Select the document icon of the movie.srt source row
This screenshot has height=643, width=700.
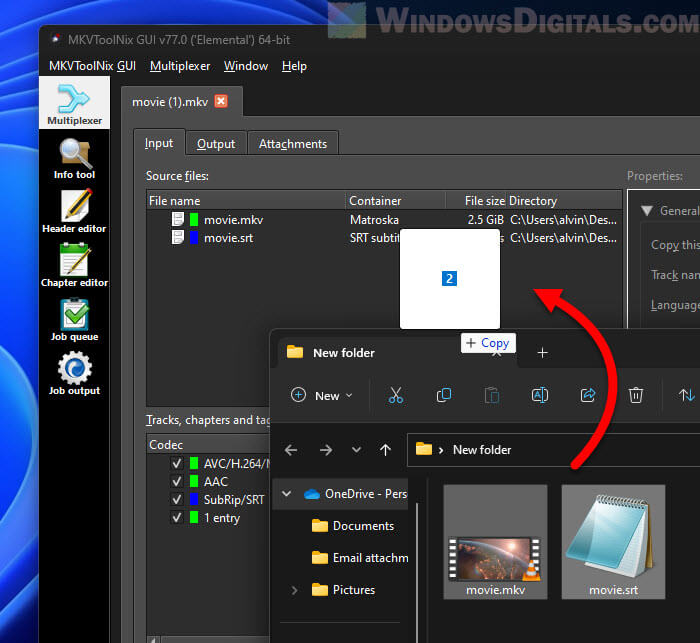click(x=178, y=238)
